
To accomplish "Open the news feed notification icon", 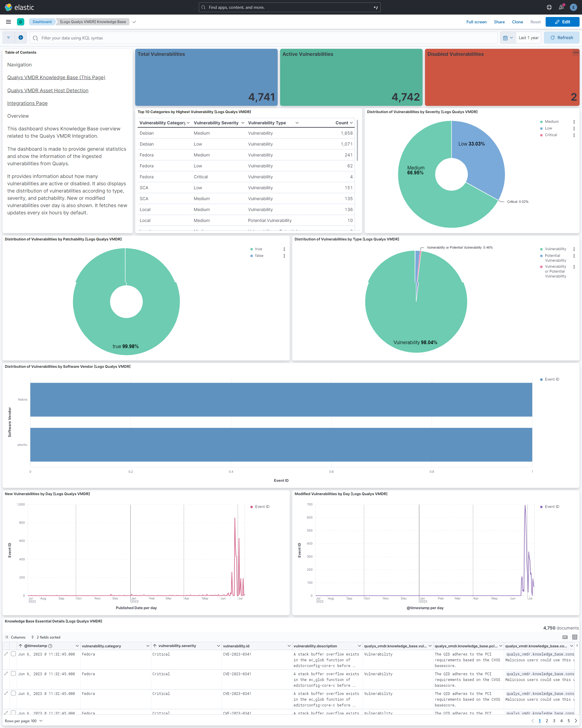I will click(x=561, y=7).
